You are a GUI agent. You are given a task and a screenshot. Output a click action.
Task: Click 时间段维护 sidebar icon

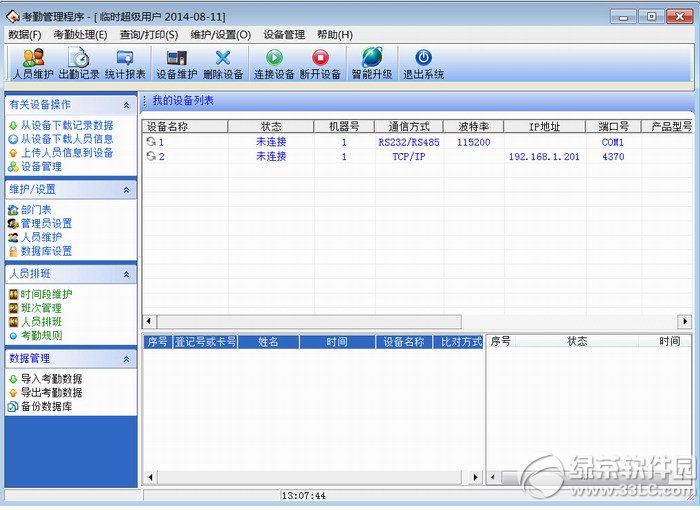[x=13, y=294]
